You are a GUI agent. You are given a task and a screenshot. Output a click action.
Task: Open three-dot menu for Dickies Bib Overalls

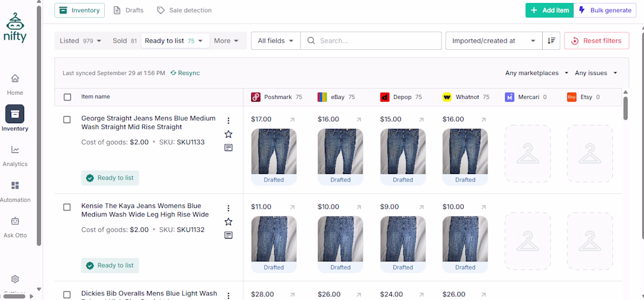pyautogui.click(x=229, y=295)
